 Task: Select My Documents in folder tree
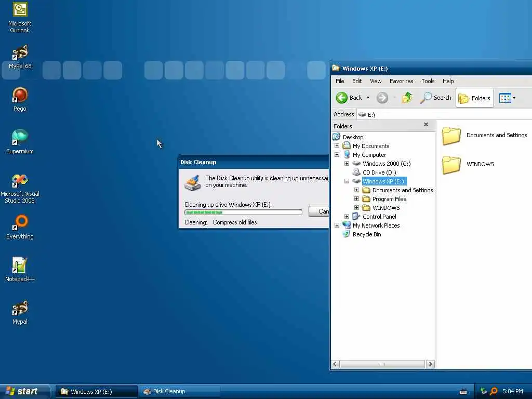tap(371, 146)
